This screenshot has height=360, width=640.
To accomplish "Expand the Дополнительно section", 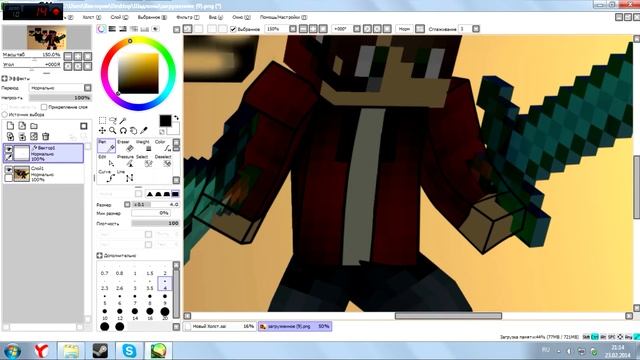I will [x=100, y=256].
